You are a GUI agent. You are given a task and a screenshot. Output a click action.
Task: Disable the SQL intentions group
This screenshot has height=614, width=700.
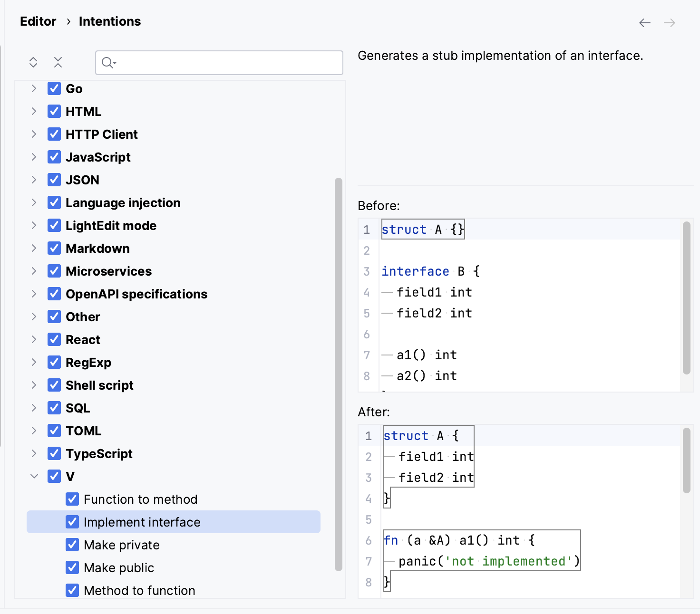click(x=54, y=408)
